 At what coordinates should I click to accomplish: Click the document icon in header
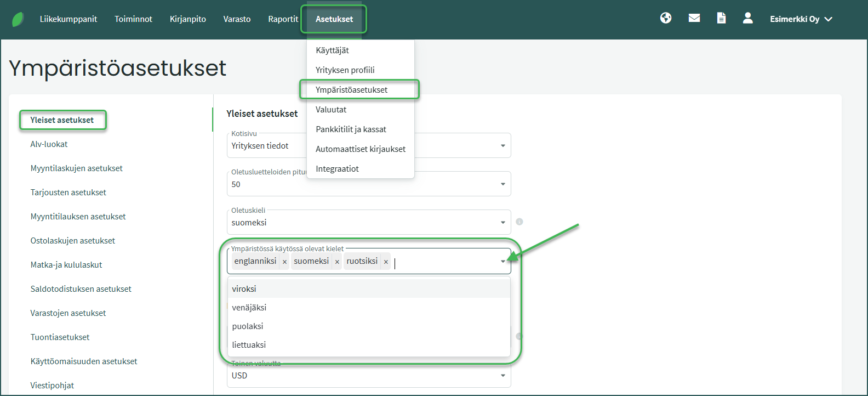721,18
